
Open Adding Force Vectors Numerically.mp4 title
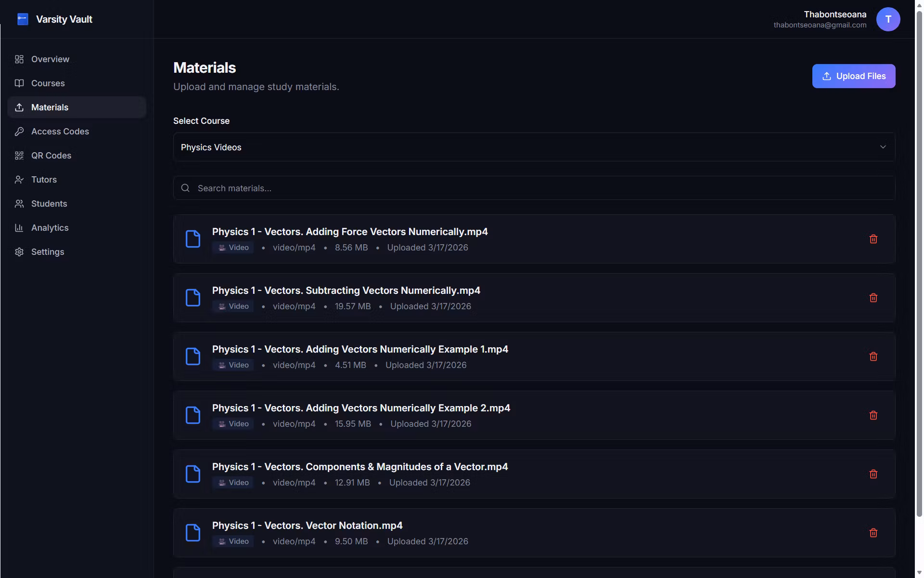point(350,232)
